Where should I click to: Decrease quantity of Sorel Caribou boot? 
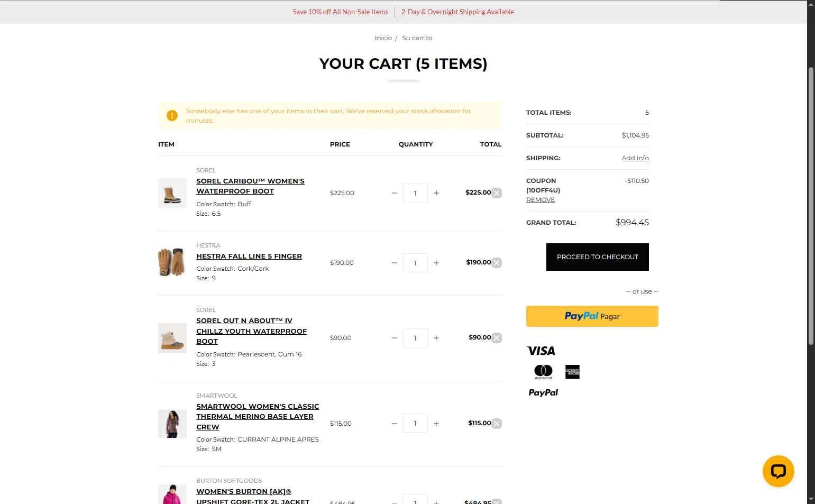coord(394,193)
